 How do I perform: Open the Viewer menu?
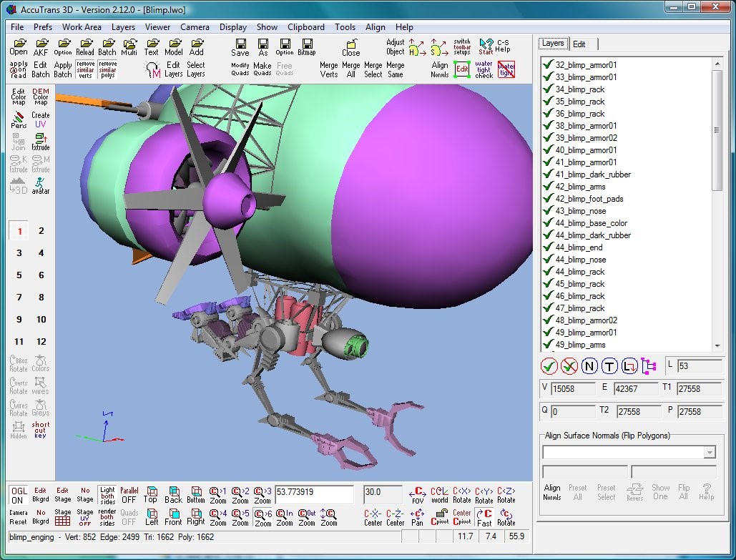[157, 27]
